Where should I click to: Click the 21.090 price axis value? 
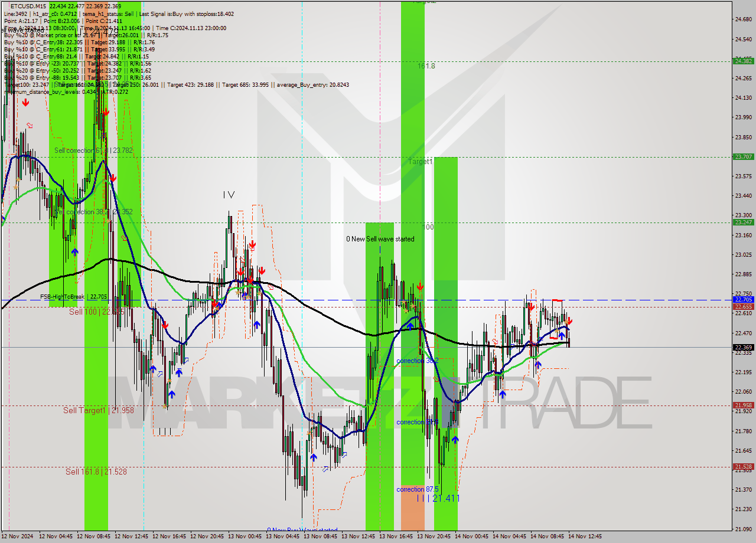point(743,529)
